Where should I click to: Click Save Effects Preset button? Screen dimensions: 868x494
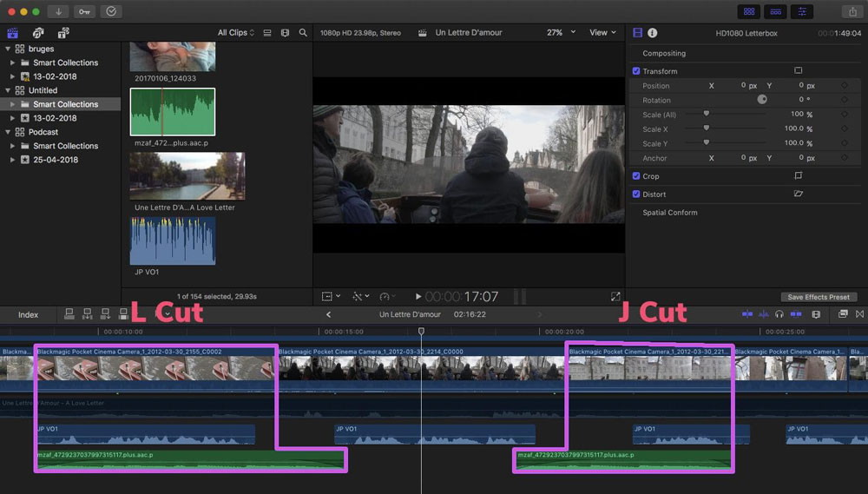pyautogui.click(x=819, y=297)
